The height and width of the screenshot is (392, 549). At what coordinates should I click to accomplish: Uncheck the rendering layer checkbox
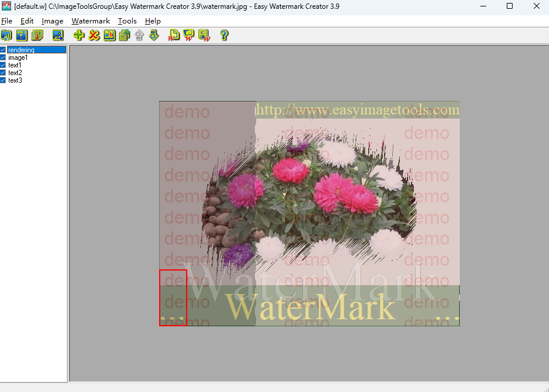click(x=4, y=50)
